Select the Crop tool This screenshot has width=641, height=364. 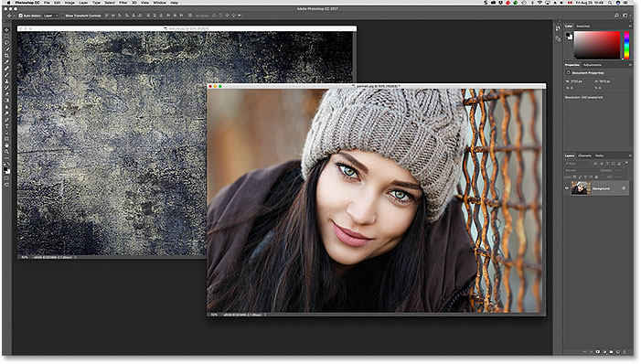coord(6,55)
